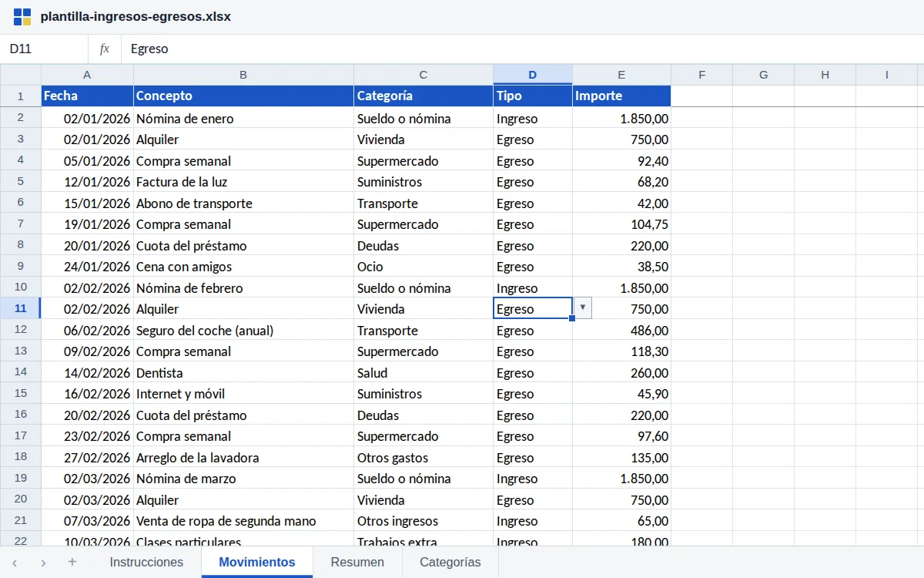
Task: Click the category cell 'Otros gastos'
Action: pyautogui.click(x=423, y=457)
